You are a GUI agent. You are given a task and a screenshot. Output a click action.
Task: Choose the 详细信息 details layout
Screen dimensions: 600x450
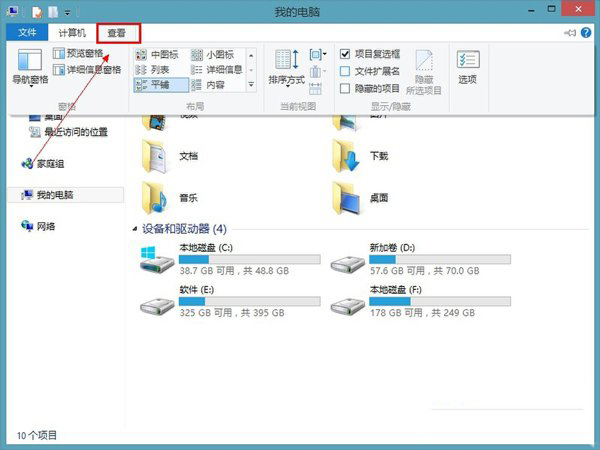pos(217,70)
